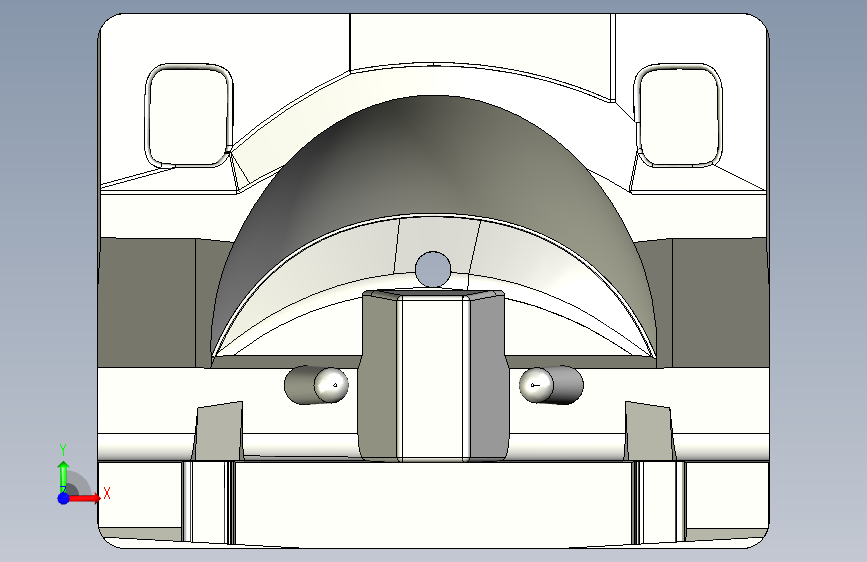The width and height of the screenshot is (867, 562).
Task: Pick the upper-right rounded rectangular pocket
Action: [678, 115]
